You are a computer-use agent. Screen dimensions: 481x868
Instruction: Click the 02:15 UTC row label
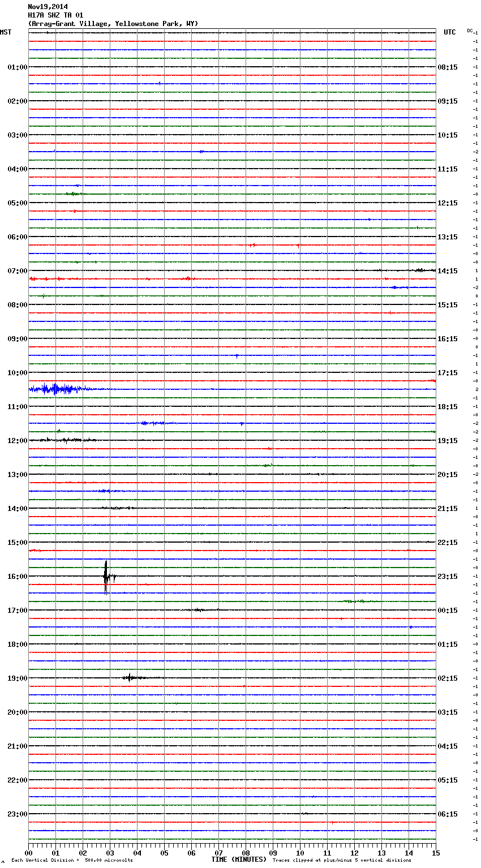[x=448, y=678]
